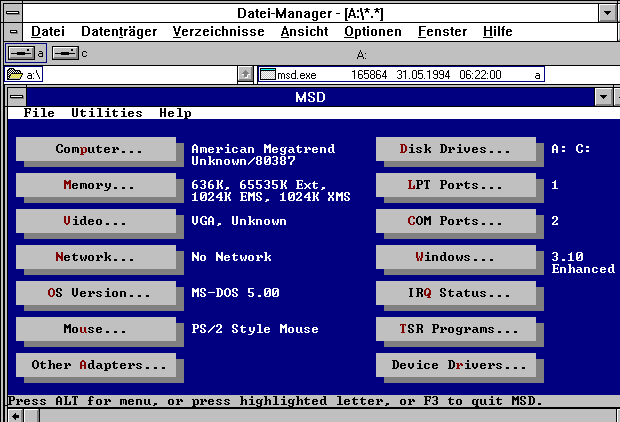
Task: Open the IRQ Status... details
Action: (456, 293)
